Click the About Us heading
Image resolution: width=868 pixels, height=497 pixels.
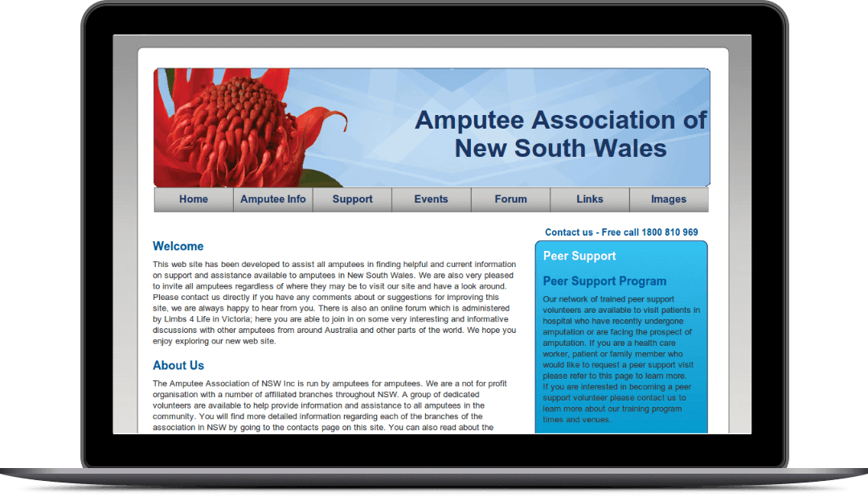pyautogui.click(x=178, y=365)
